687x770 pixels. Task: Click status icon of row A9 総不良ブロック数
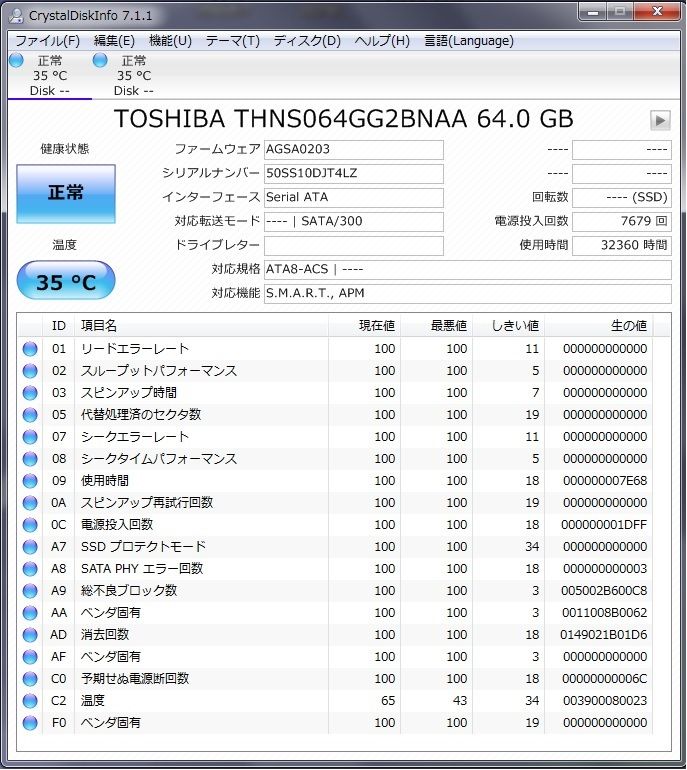point(30,591)
